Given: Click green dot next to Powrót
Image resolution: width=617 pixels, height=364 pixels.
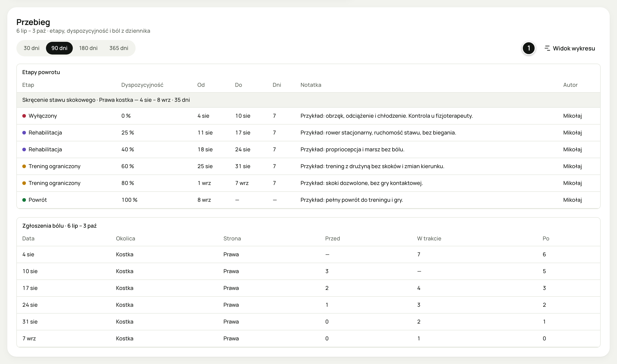Looking at the screenshot, I should click(x=24, y=200).
